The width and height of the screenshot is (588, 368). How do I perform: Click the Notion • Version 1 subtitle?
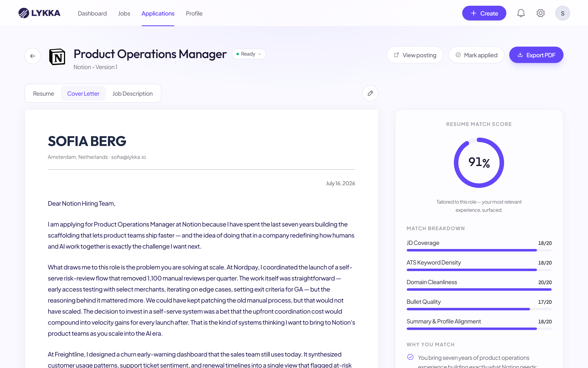point(96,67)
